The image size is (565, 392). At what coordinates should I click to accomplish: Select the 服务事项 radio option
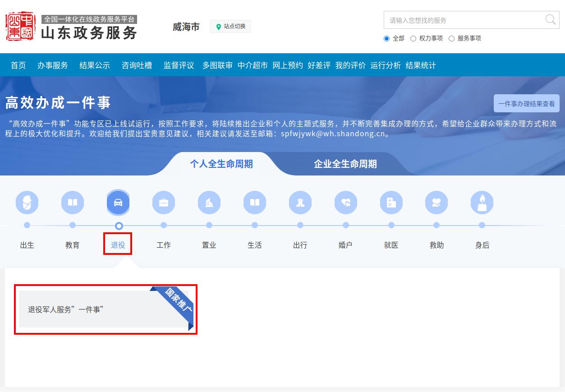pyautogui.click(x=452, y=38)
